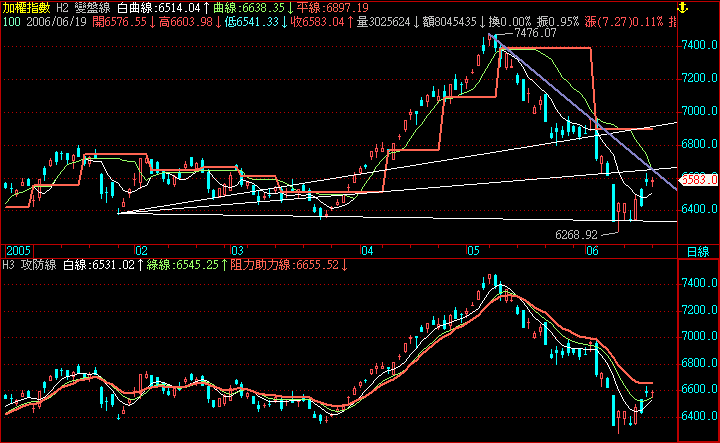Click the open price 開6576.55
The image size is (720, 443).
click(119, 22)
